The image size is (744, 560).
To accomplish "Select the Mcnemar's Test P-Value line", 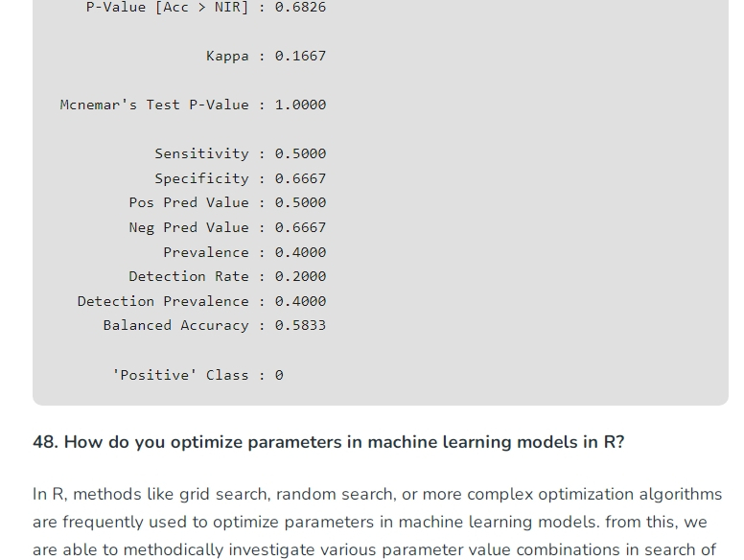I will (x=193, y=105).
